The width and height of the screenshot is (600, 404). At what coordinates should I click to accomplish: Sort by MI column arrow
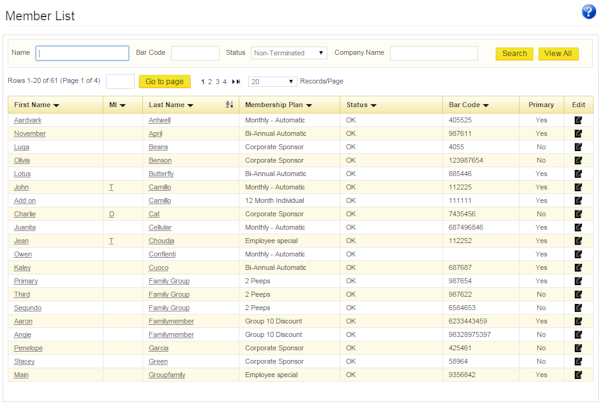(x=122, y=105)
